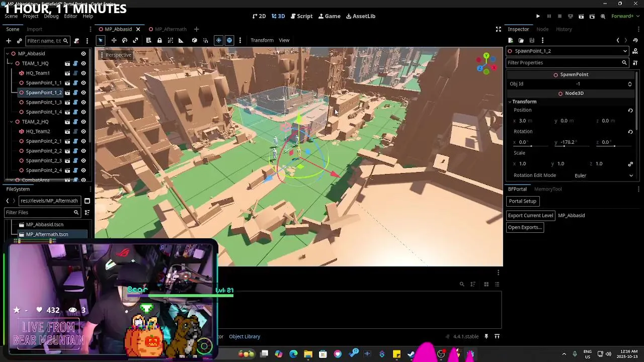Open Rotation Edit Mode Euler dropdown

point(603,175)
